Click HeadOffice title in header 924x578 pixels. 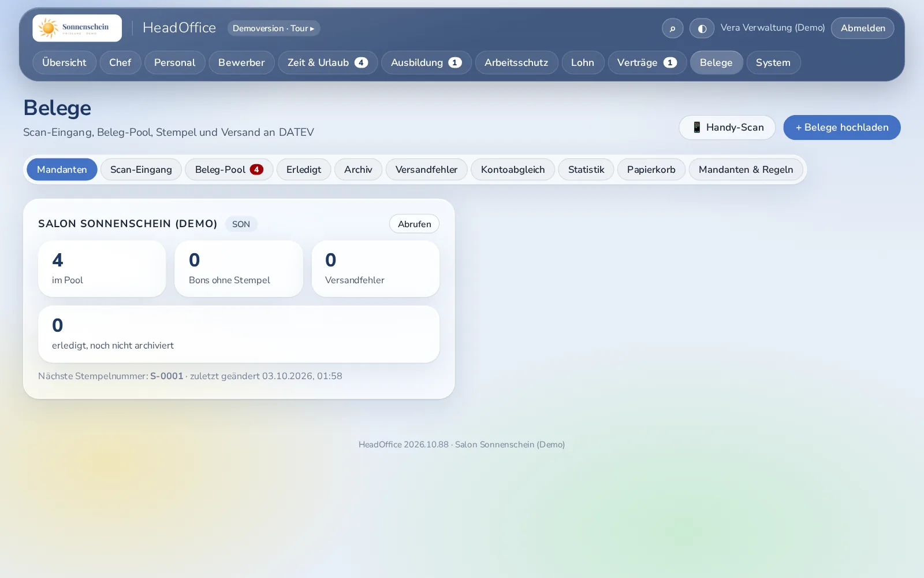coord(179,28)
